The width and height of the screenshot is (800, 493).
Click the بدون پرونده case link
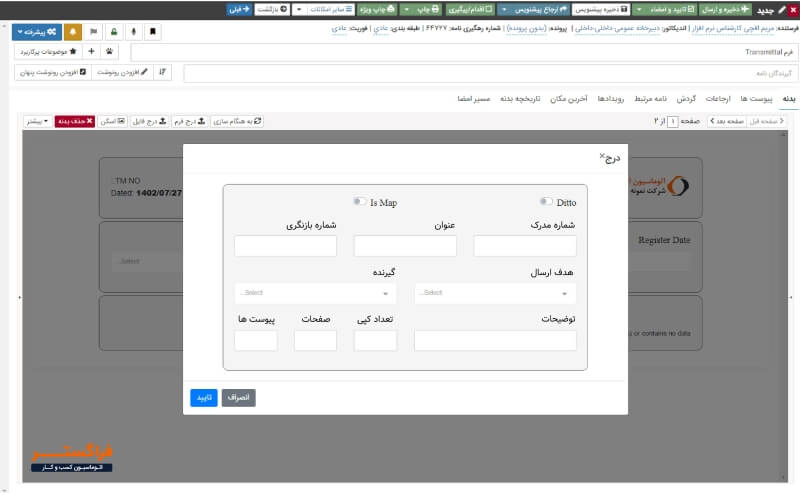point(526,28)
